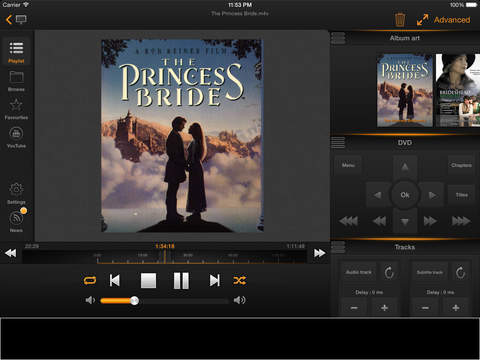Toggle the orange shuffle icon
Viewport: 480px width, 360px height.
point(240,280)
